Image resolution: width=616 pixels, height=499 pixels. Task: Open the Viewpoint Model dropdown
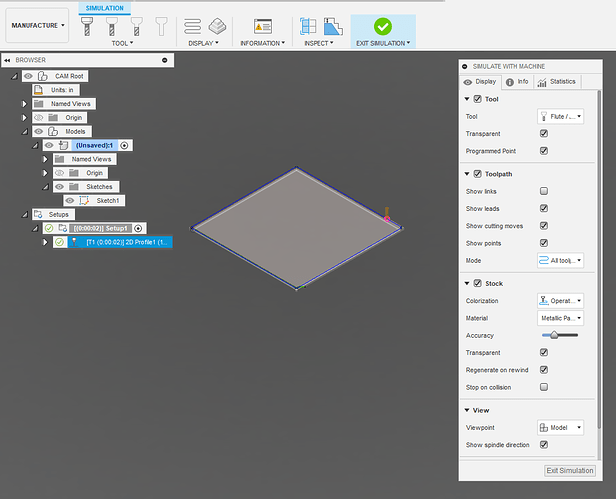click(x=560, y=427)
